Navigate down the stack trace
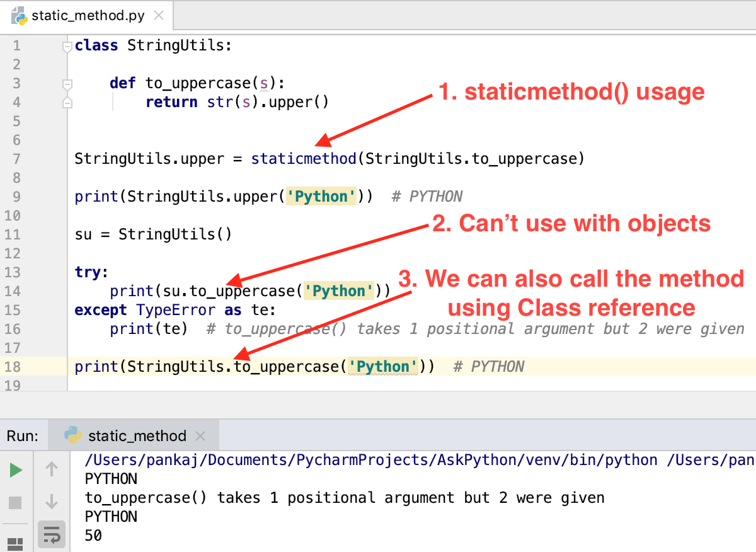Viewport: 756px width, 552px height. coord(50,501)
